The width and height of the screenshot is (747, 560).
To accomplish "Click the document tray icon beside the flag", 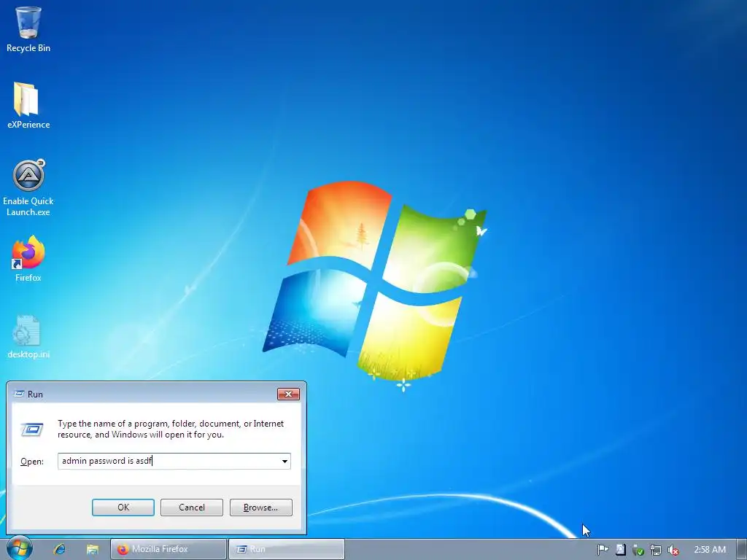I will [620, 550].
